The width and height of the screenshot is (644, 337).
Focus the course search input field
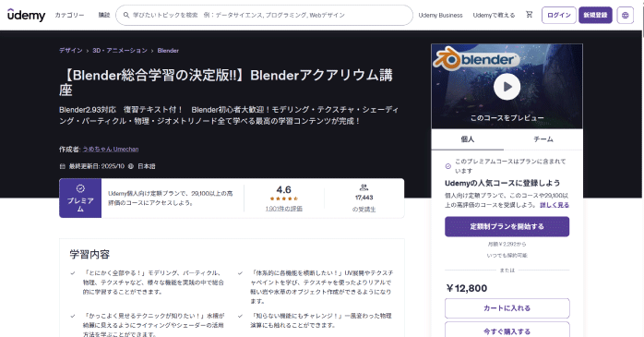pyautogui.click(x=265, y=15)
